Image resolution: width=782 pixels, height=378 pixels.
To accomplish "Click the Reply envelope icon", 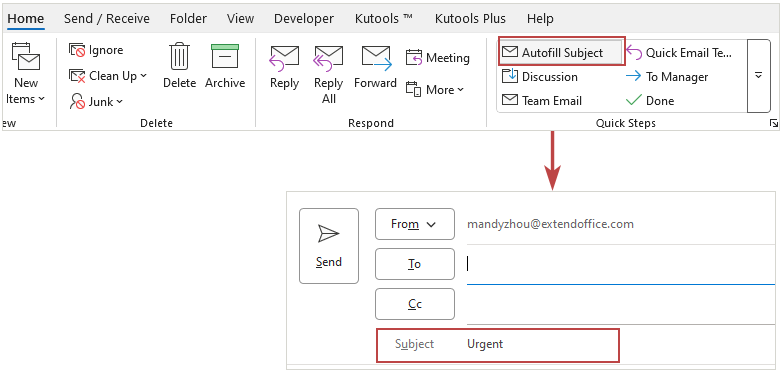I will [x=284, y=58].
